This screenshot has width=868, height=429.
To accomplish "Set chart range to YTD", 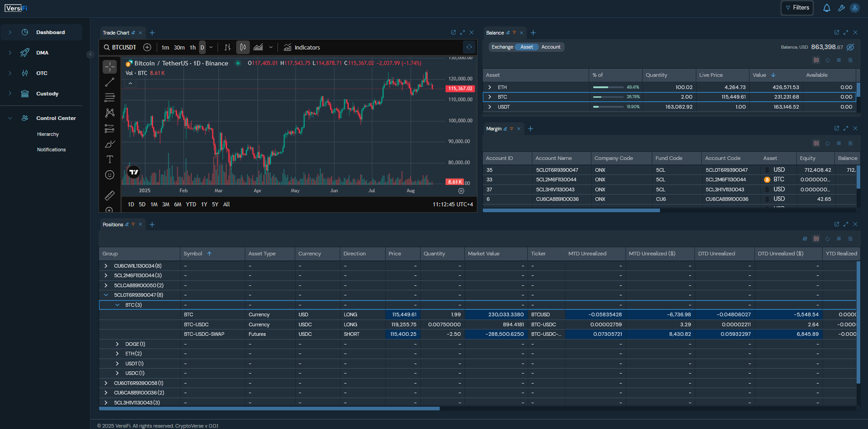I will point(191,205).
